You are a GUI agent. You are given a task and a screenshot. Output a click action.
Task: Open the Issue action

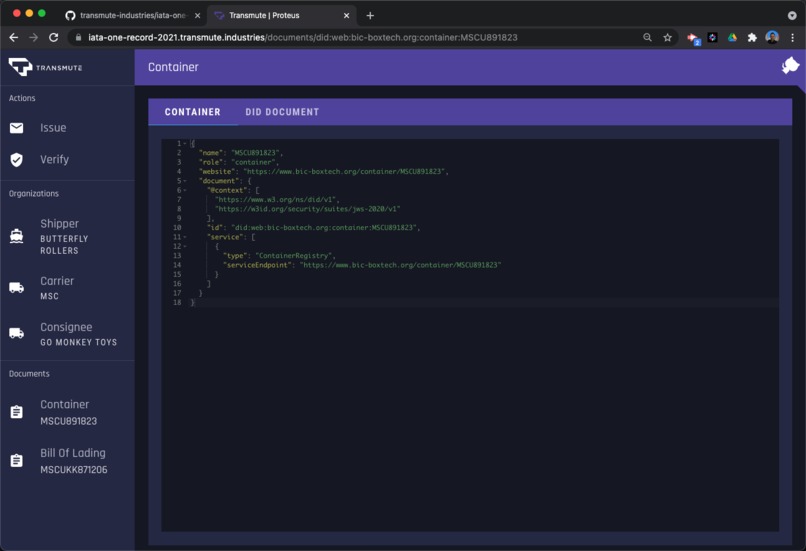pos(67,128)
